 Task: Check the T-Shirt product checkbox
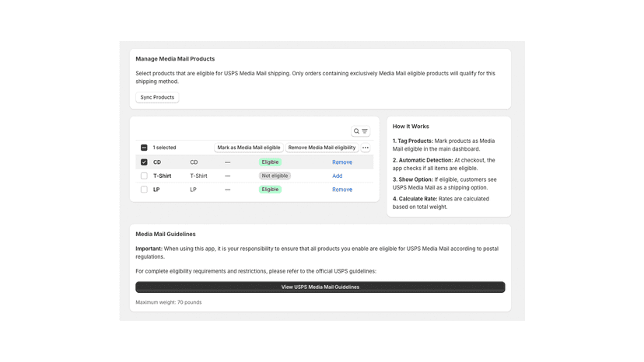(144, 176)
